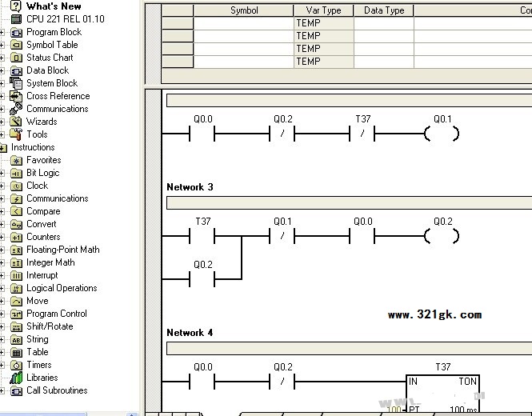
Task: Click the Cross Reference icon
Action: coord(17,96)
